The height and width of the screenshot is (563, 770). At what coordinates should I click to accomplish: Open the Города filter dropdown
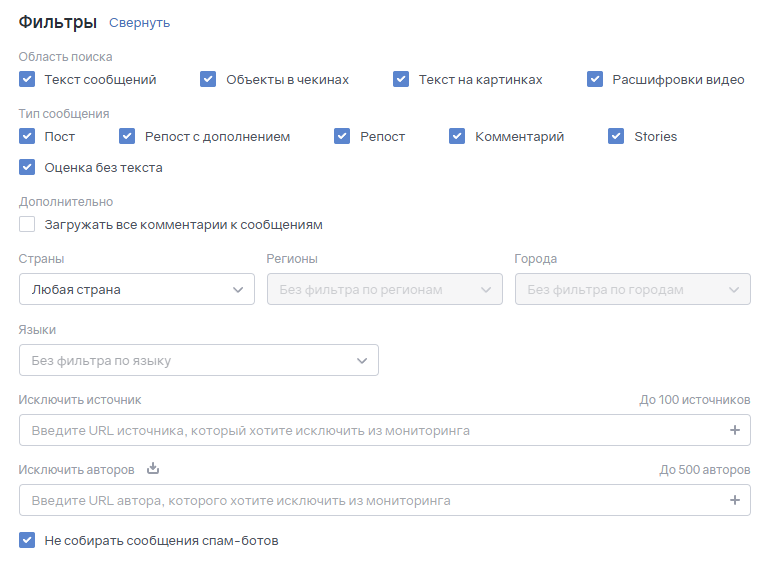coord(632,290)
